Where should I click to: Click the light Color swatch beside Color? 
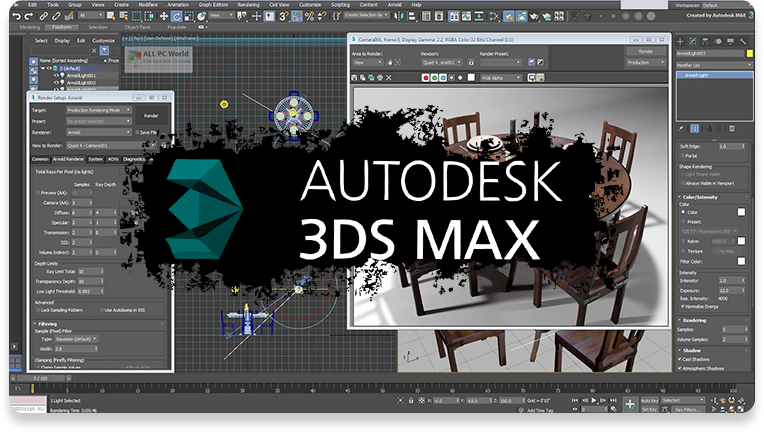tap(741, 212)
